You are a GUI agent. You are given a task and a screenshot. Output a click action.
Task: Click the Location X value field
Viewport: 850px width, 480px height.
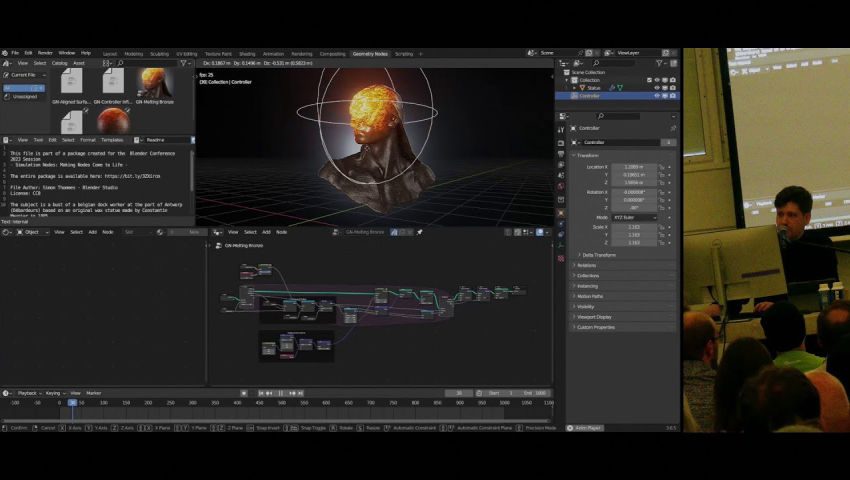[634, 167]
